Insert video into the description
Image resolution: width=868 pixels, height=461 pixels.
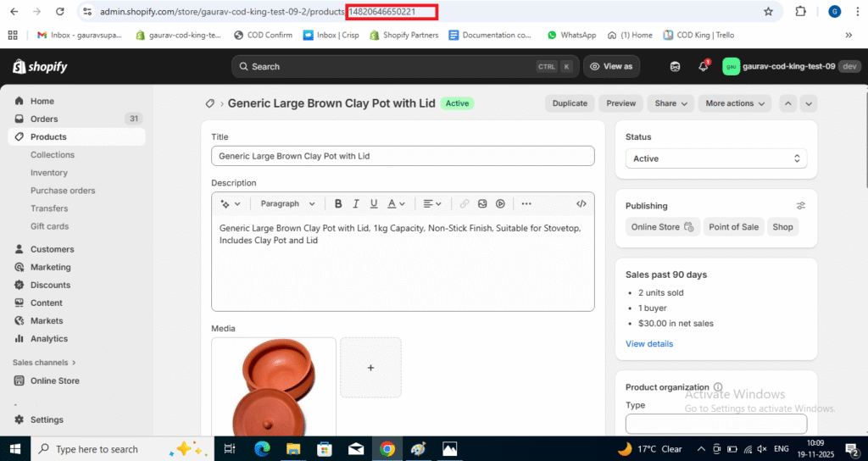501,203
